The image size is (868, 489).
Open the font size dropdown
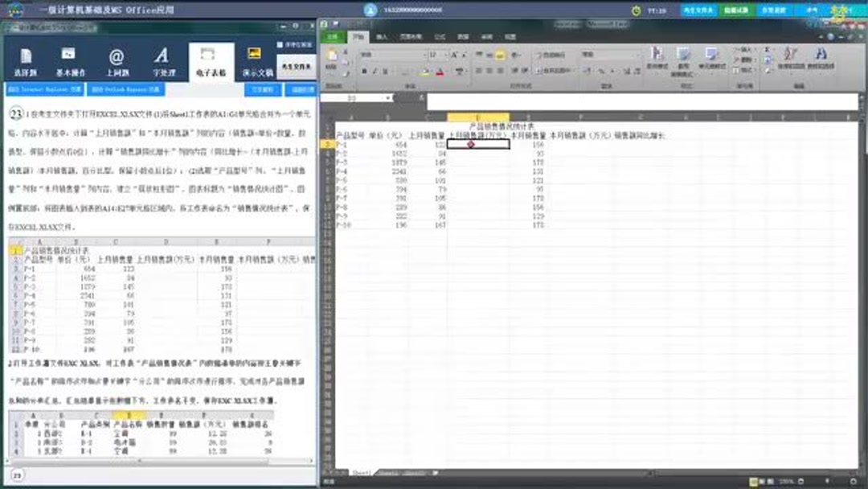[447, 55]
